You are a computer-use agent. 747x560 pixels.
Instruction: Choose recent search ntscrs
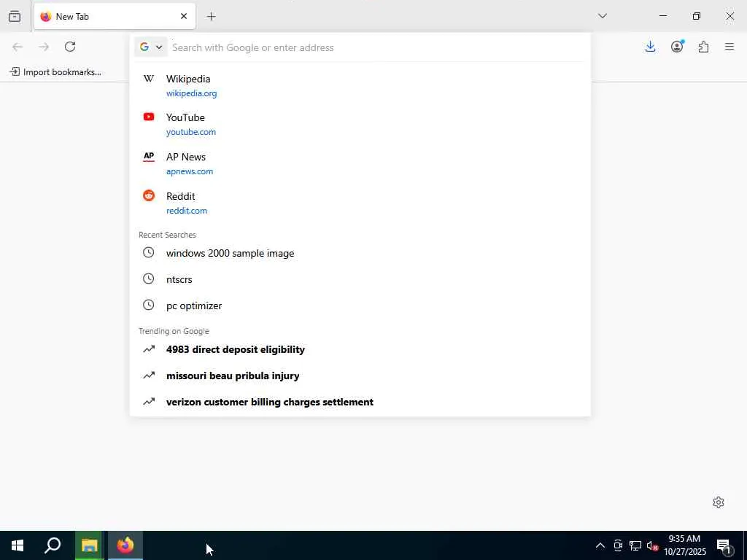pyautogui.click(x=360, y=279)
